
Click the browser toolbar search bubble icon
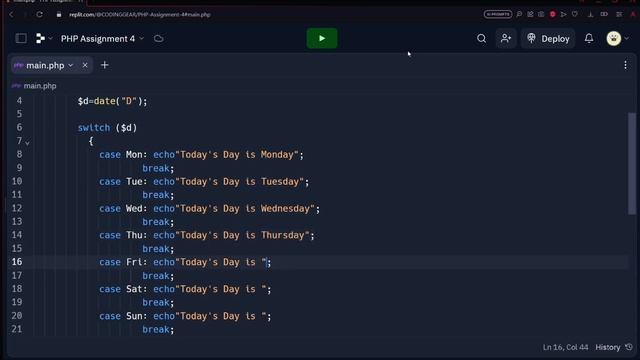click(x=519, y=14)
